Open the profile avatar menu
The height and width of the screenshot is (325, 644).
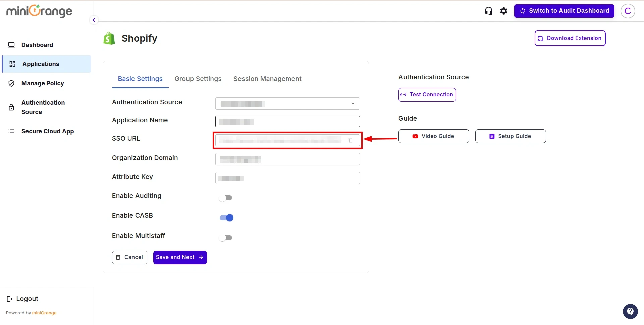[628, 11]
